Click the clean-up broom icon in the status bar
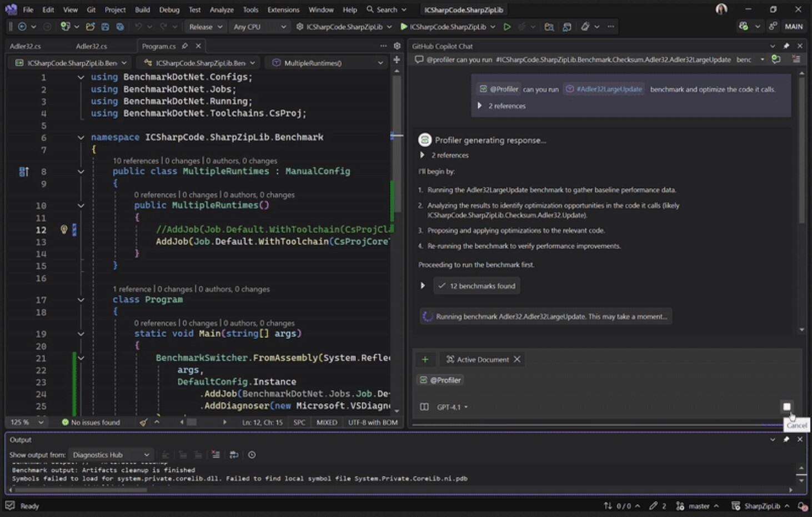 pos(143,422)
